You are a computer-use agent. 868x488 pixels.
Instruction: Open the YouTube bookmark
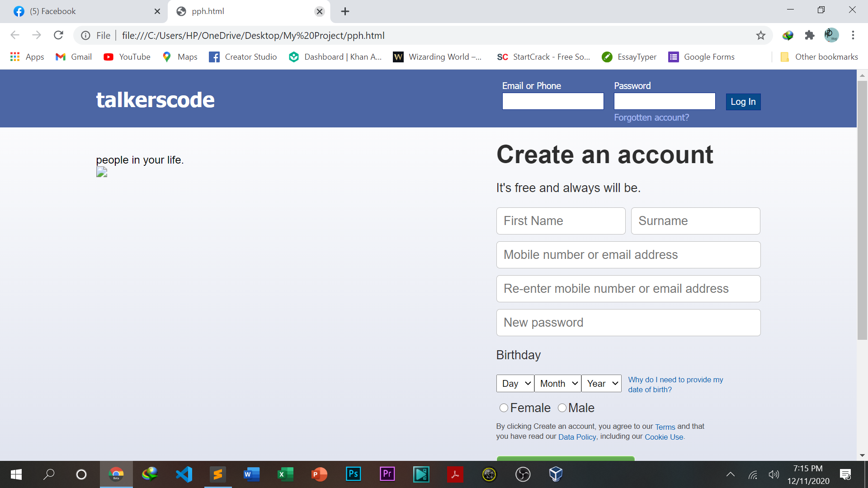tap(127, 57)
